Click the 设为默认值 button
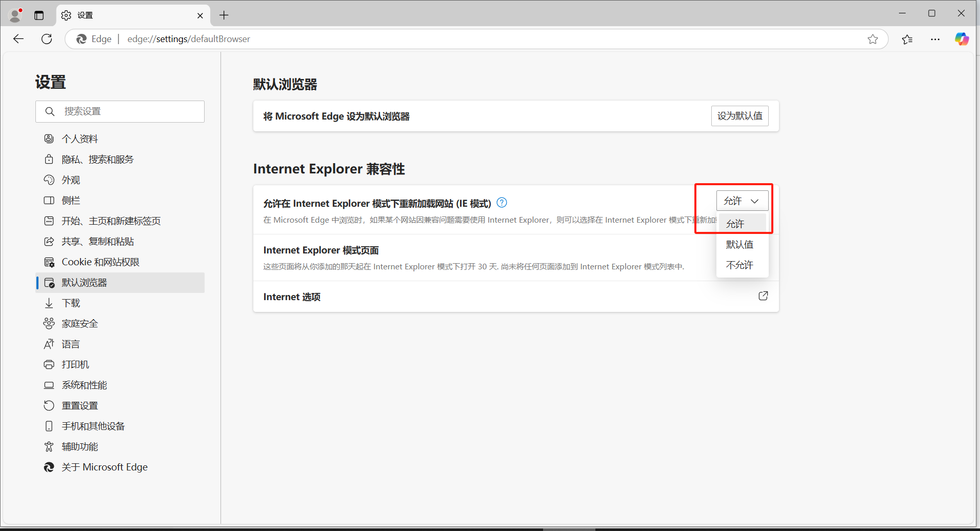This screenshot has height=531, width=980. (x=739, y=116)
